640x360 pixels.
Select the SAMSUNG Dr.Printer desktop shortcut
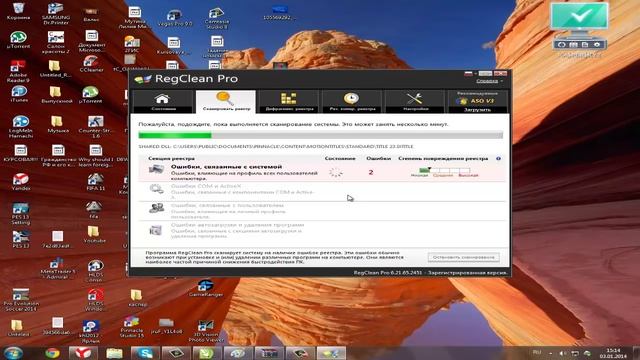56,13
